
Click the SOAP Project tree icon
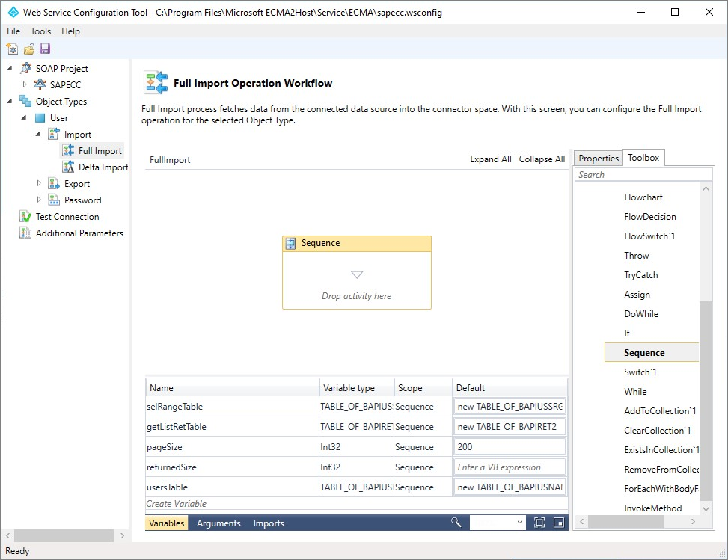(26, 68)
